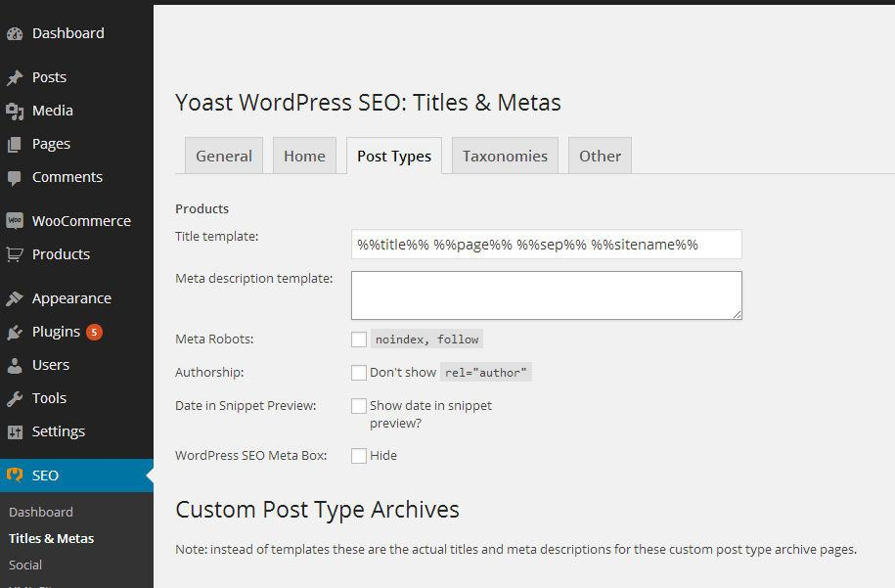The height and width of the screenshot is (588, 895).
Task: Click the Appearance paintbrush icon
Action: 15,298
